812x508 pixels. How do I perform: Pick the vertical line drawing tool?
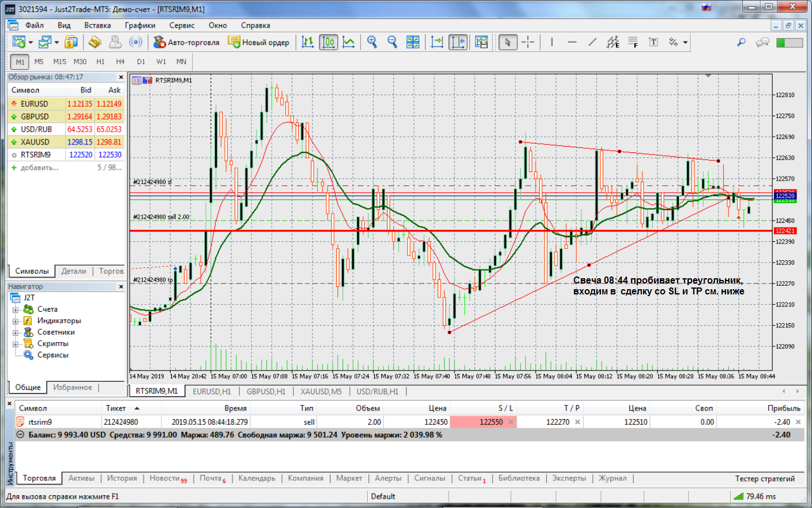coord(552,42)
